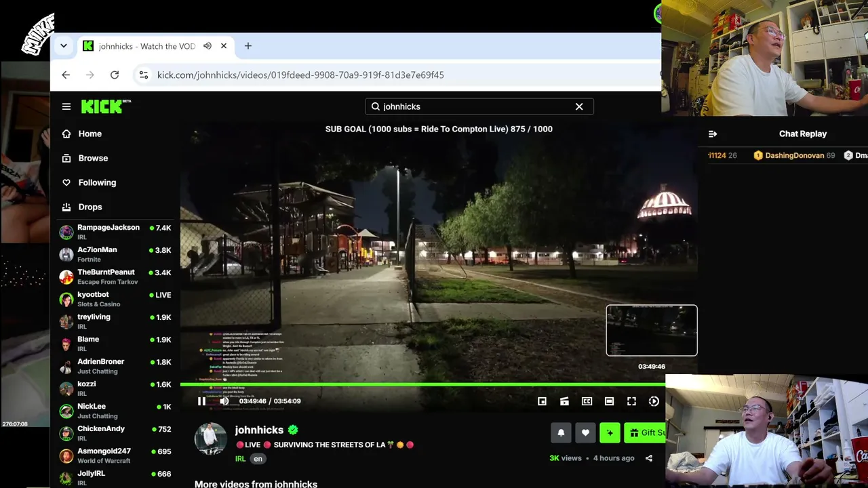Close the johnhicks browser tab
This screenshot has width=868, height=488.
pos(224,46)
